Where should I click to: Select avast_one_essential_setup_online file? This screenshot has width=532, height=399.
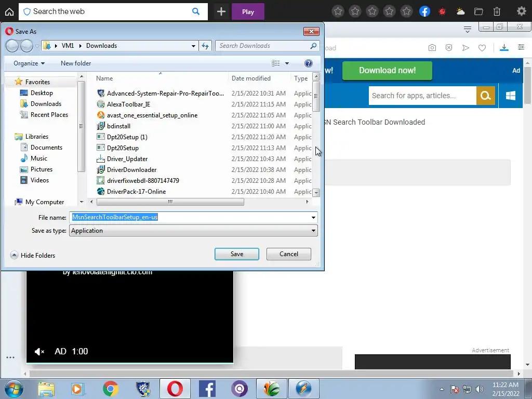pyautogui.click(x=152, y=115)
